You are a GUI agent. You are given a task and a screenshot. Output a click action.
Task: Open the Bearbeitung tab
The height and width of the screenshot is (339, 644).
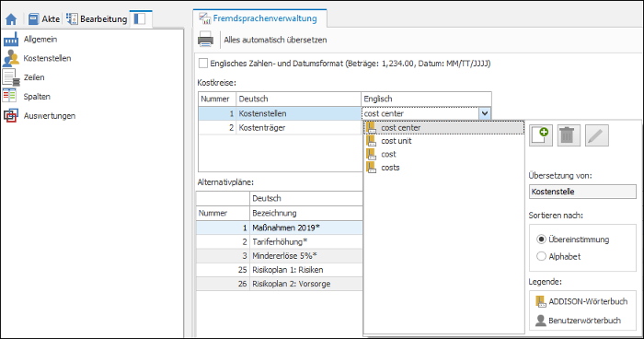97,19
